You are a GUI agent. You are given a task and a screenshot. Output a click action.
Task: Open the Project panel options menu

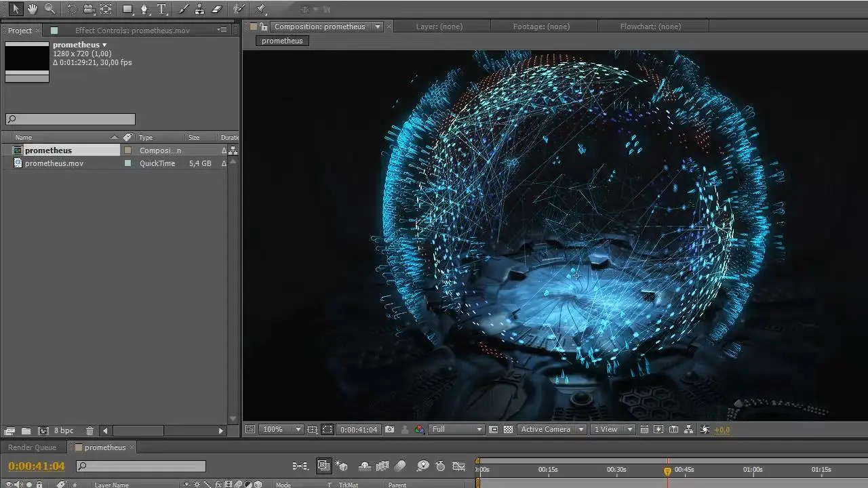222,30
